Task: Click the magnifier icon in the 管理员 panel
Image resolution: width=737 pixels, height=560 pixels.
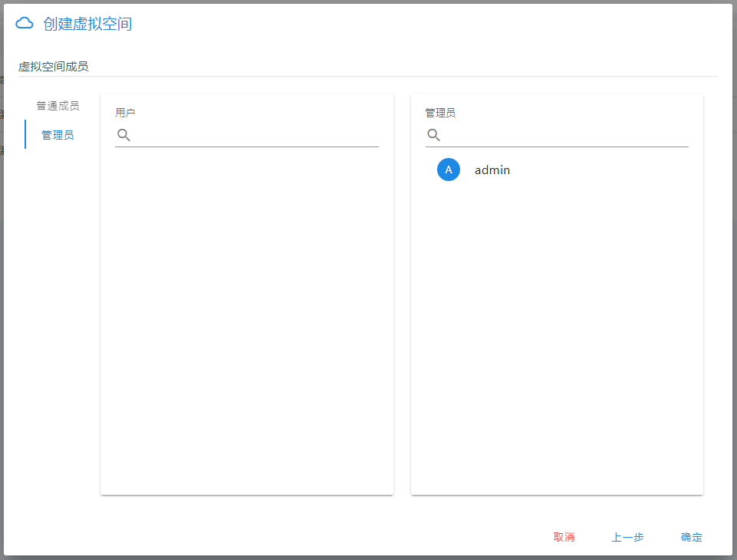Action: pos(433,135)
